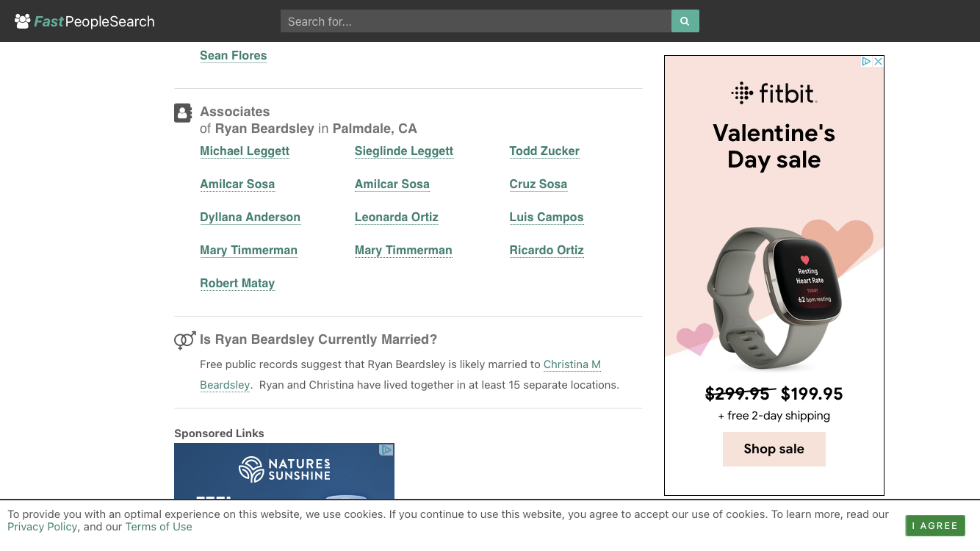Open Leonarda Ortiz associate link
Viewport: 980px width, 551px height.
point(397,217)
